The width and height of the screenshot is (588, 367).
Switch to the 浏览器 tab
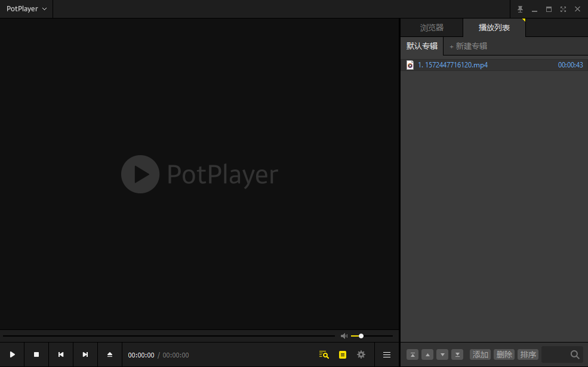(x=432, y=27)
